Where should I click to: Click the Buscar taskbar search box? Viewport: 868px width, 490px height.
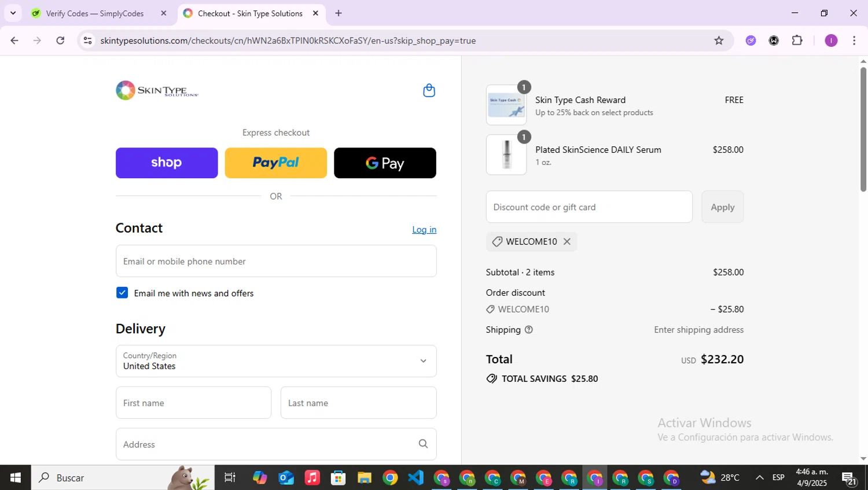click(x=123, y=477)
